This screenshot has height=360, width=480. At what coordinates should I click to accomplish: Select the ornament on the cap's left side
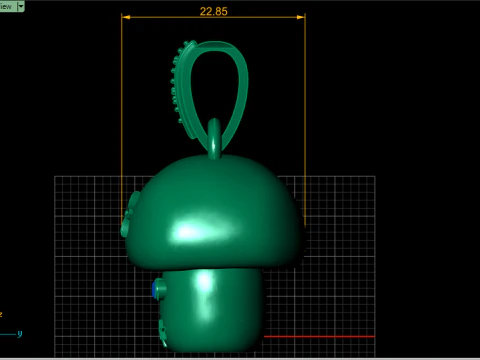coord(130,214)
